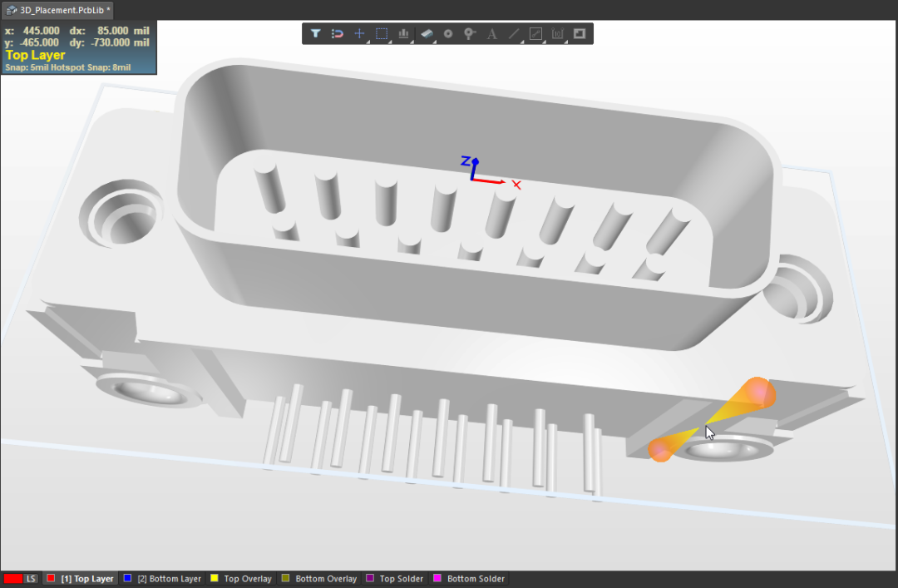898x588 pixels.
Task: Select the place line tool
Action: coord(514,34)
